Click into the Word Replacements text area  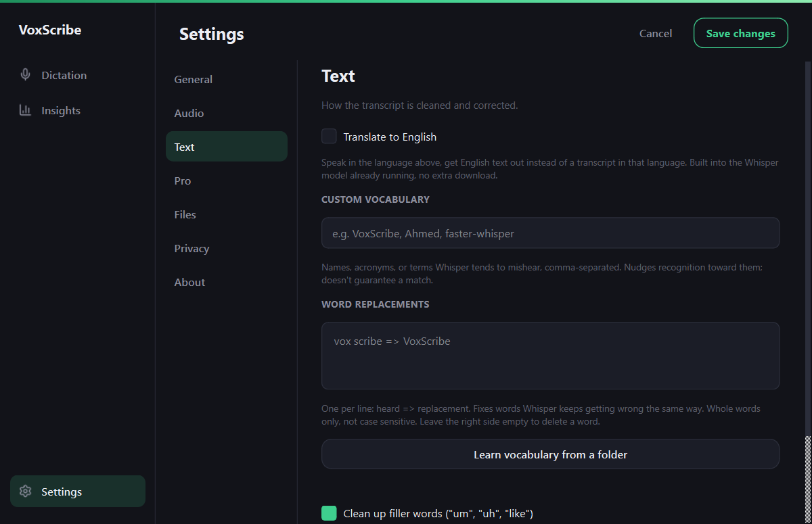pyautogui.click(x=550, y=356)
